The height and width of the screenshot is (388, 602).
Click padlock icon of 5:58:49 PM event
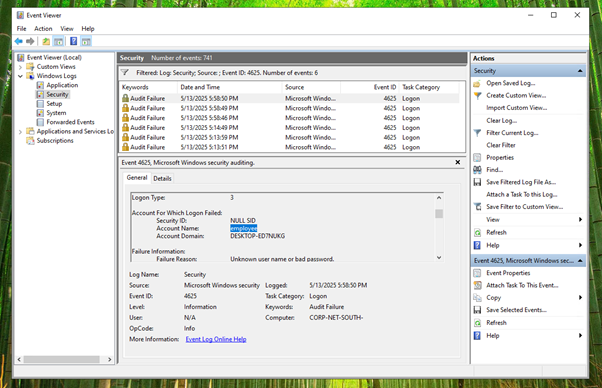click(x=125, y=108)
